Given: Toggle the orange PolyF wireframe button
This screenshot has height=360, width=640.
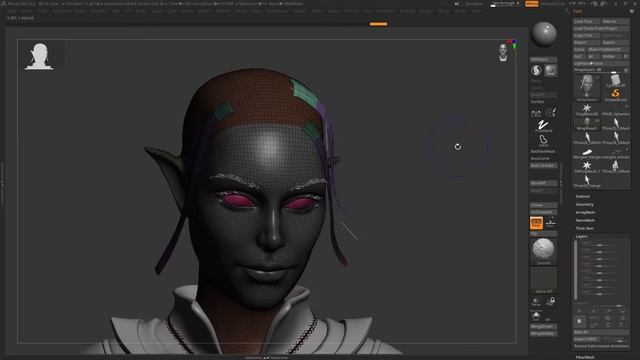Looking at the screenshot, I should pos(536,223).
